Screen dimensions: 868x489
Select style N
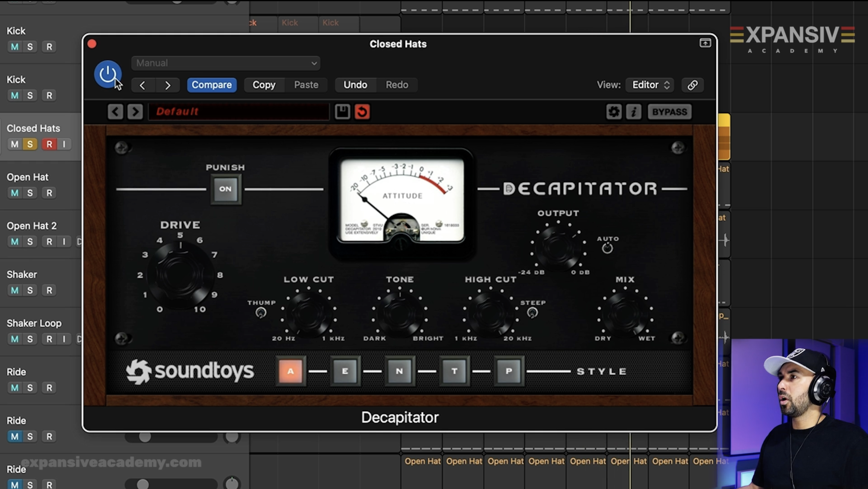(400, 371)
